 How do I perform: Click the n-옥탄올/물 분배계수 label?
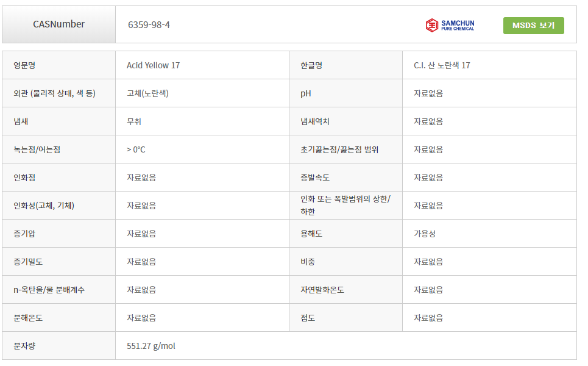[x=49, y=290]
